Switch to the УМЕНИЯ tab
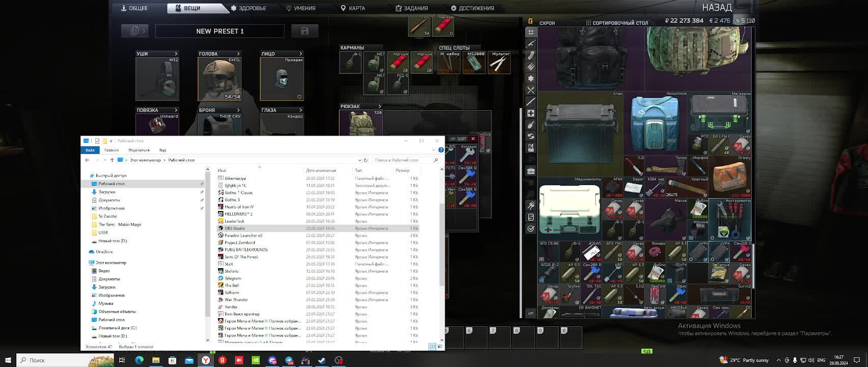Screen dimensions: 868x367 tap(301, 8)
